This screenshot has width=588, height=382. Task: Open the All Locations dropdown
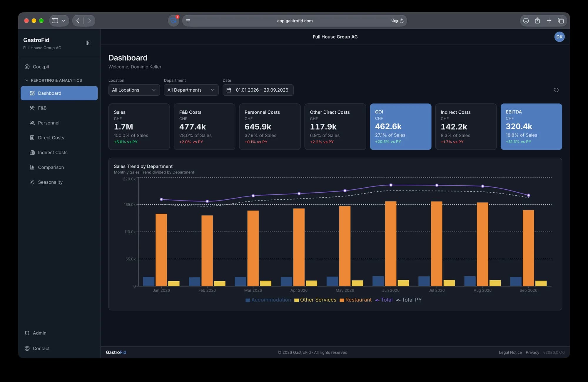tap(134, 90)
